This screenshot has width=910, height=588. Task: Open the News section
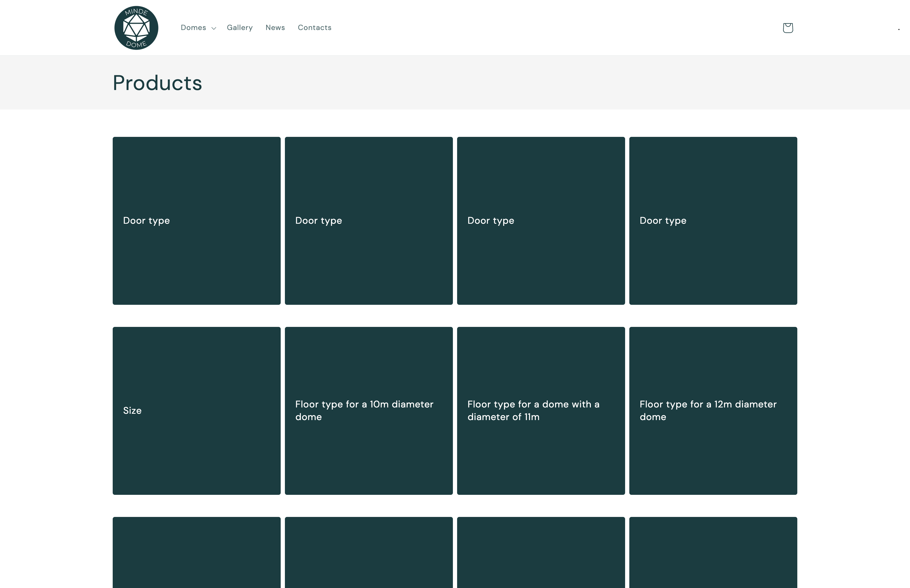coord(275,27)
